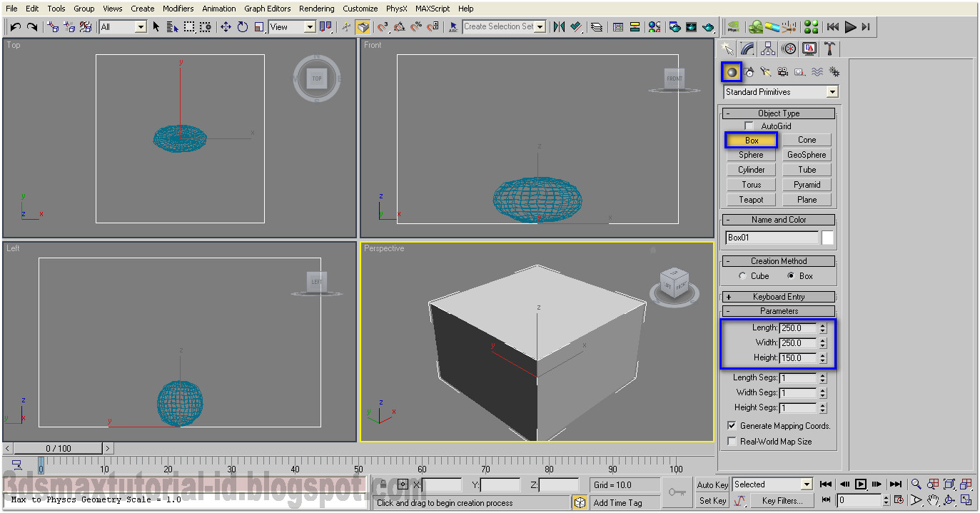Switch to the Utilities hammer panel
This screenshot has height=513, width=980.
[830, 48]
